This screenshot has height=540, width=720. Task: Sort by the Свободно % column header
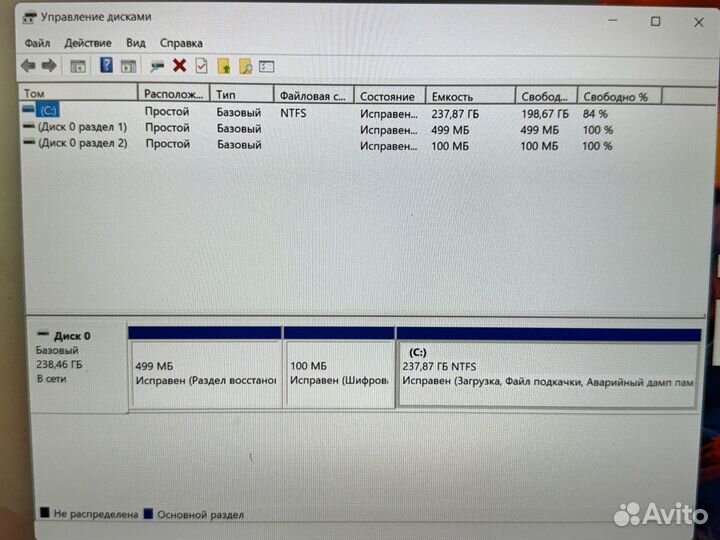point(619,96)
